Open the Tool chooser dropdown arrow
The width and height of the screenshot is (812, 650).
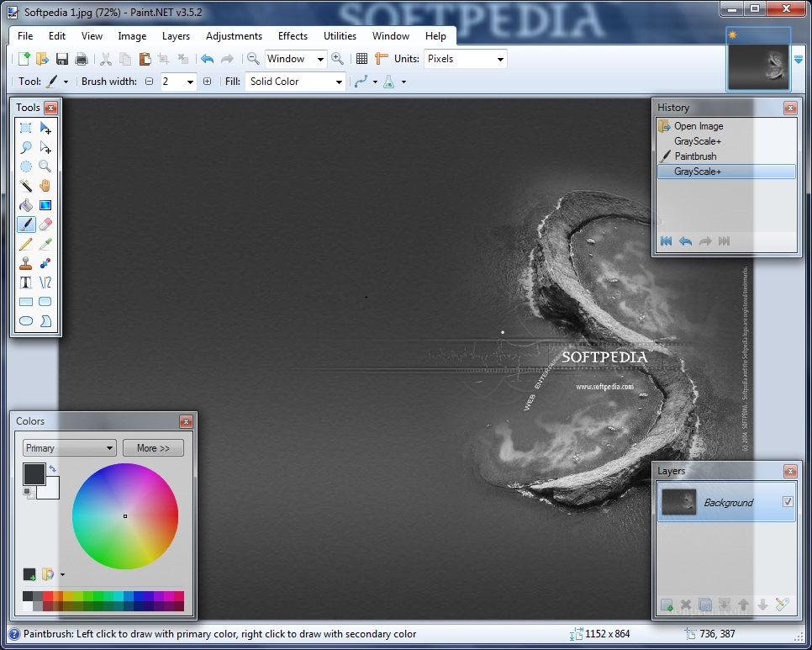pyautogui.click(x=66, y=82)
